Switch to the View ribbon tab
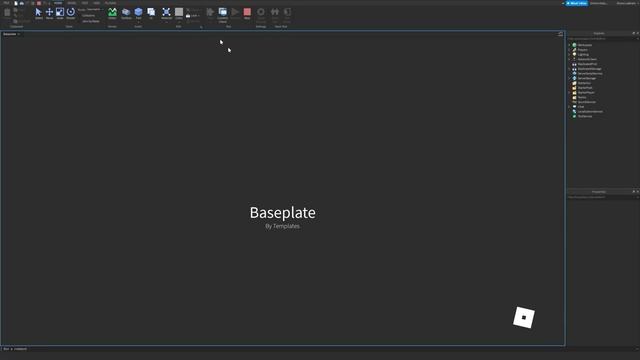This screenshot has height=360, width=640. (x=96, y=3)
